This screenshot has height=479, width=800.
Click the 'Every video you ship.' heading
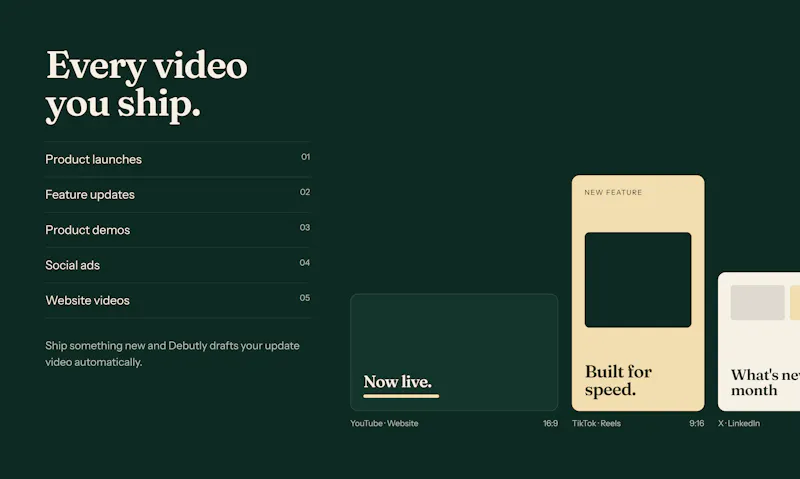(146, 86)
